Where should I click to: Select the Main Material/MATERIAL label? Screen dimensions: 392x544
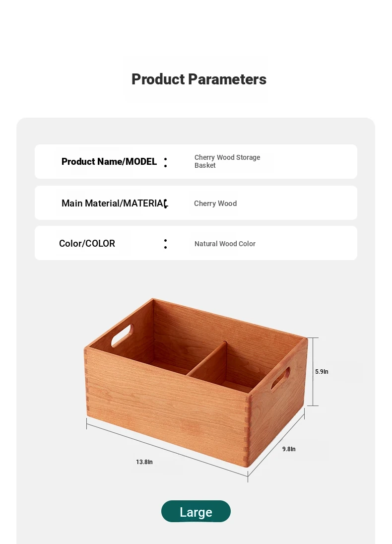pyautogui.click(x=115, y=204)
